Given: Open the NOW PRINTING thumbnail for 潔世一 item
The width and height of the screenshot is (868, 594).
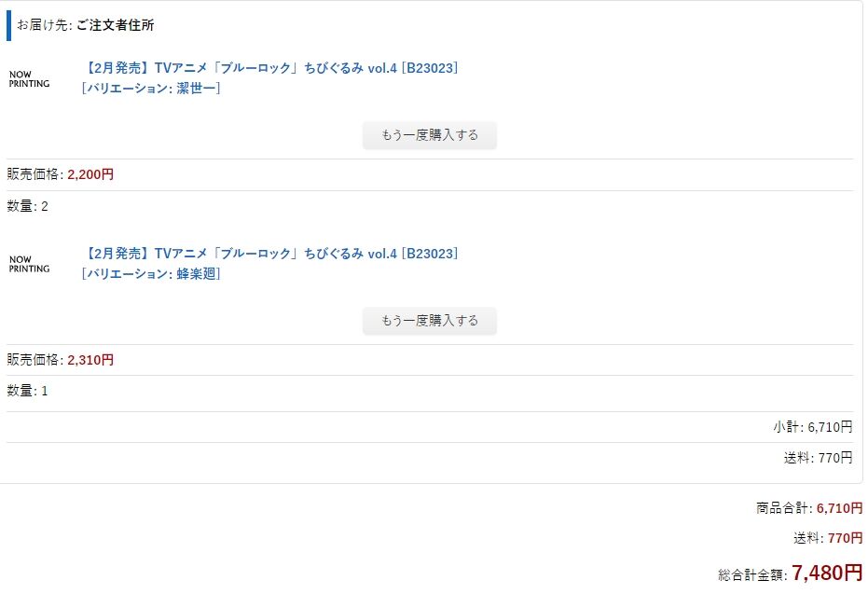Looking at the screenshot, I should pos(29,79).
